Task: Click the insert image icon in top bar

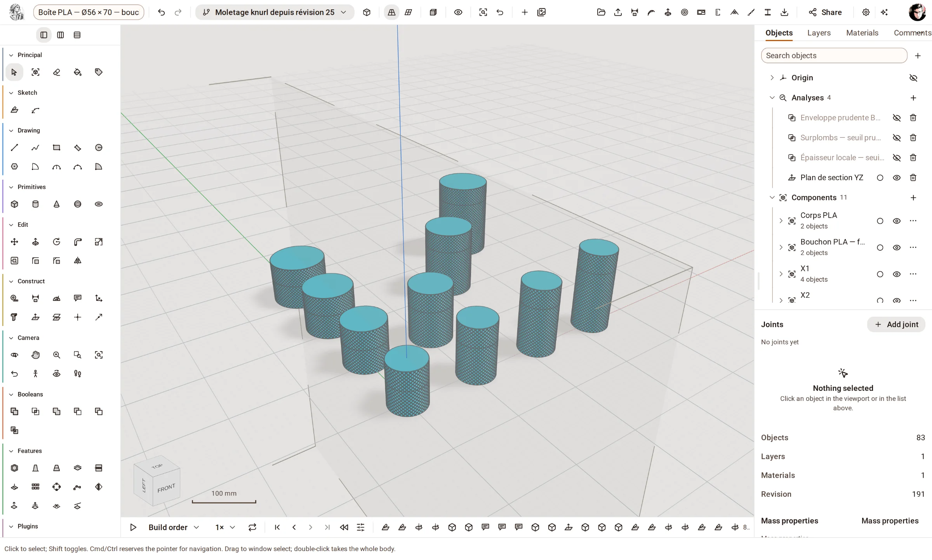Action: [541, 12]
